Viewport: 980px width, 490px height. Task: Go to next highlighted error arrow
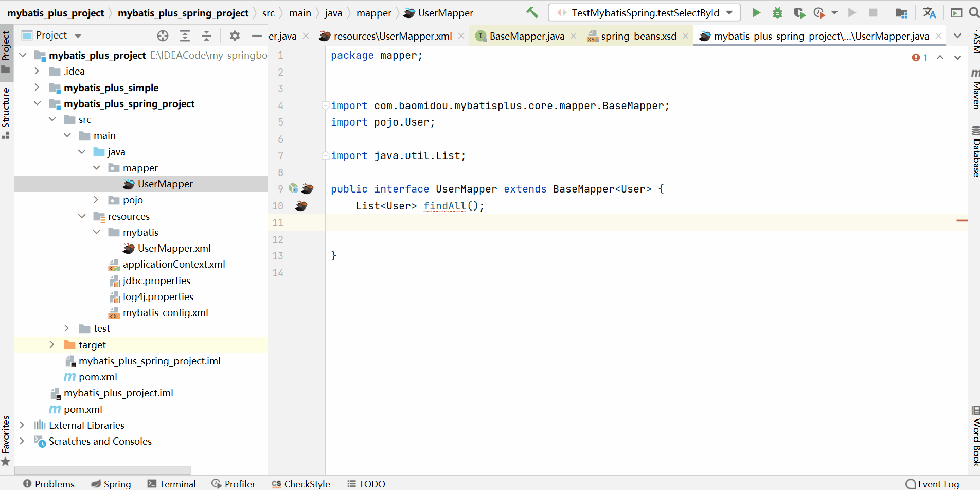tap(957, 58)
